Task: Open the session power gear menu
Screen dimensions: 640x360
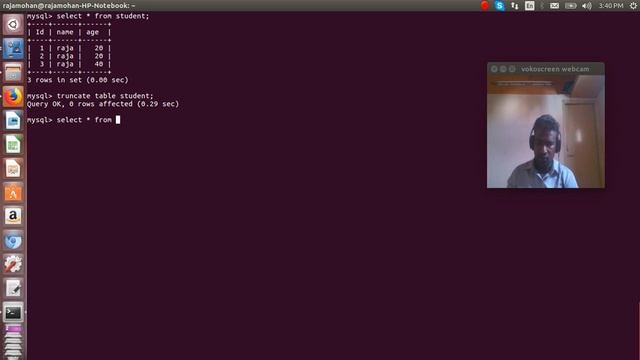Action: pyautogui.click(x=633, y=6)
